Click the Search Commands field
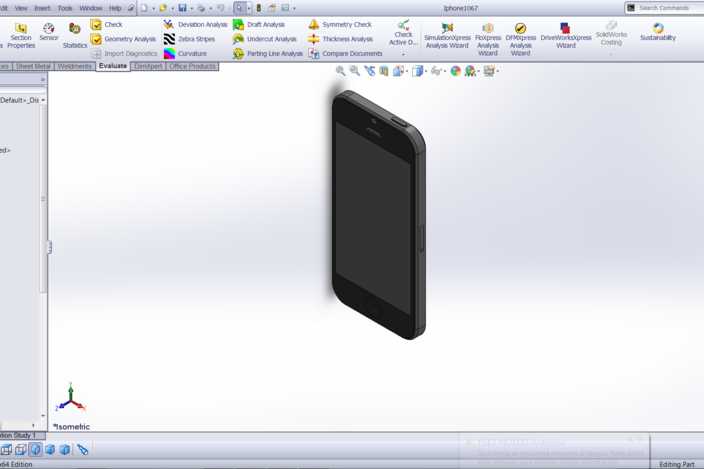The width and height of the screenshot is (704, 469). [664, 8]
